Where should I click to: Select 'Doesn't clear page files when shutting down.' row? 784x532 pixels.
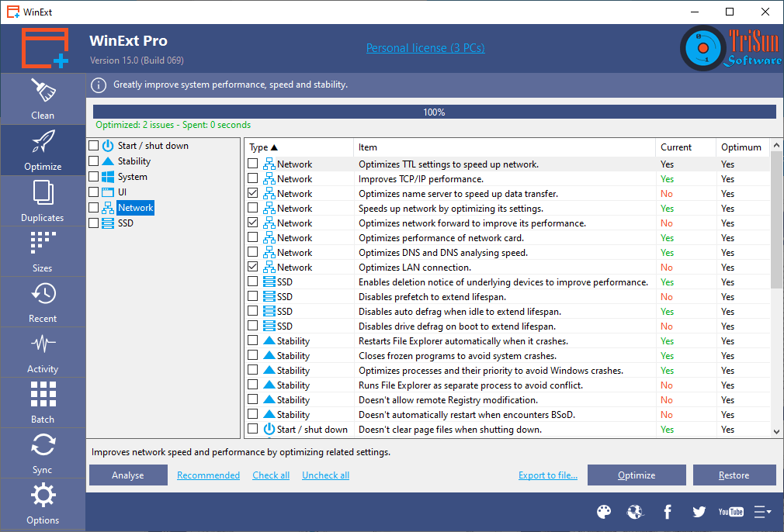click(x=507, y=429)
